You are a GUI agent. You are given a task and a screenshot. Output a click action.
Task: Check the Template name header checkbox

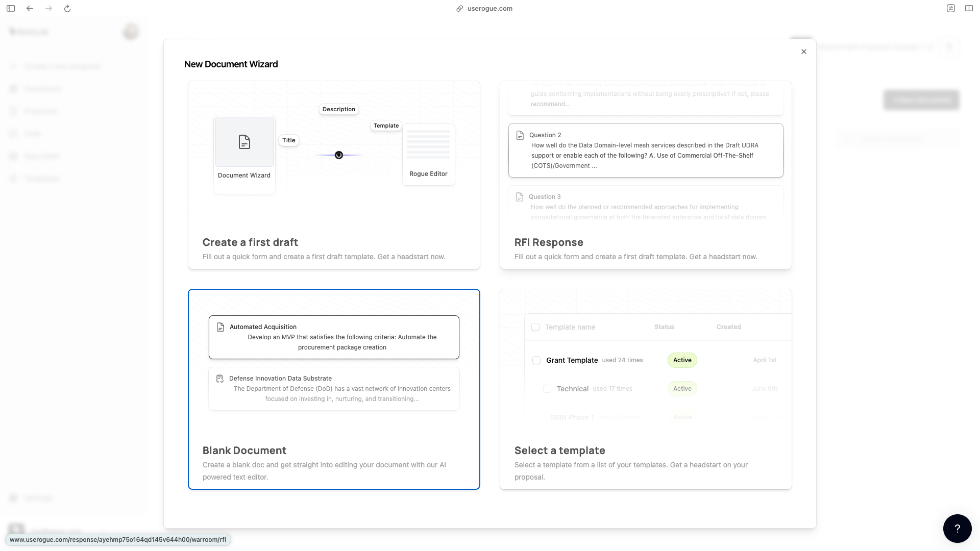click(535, 327)
